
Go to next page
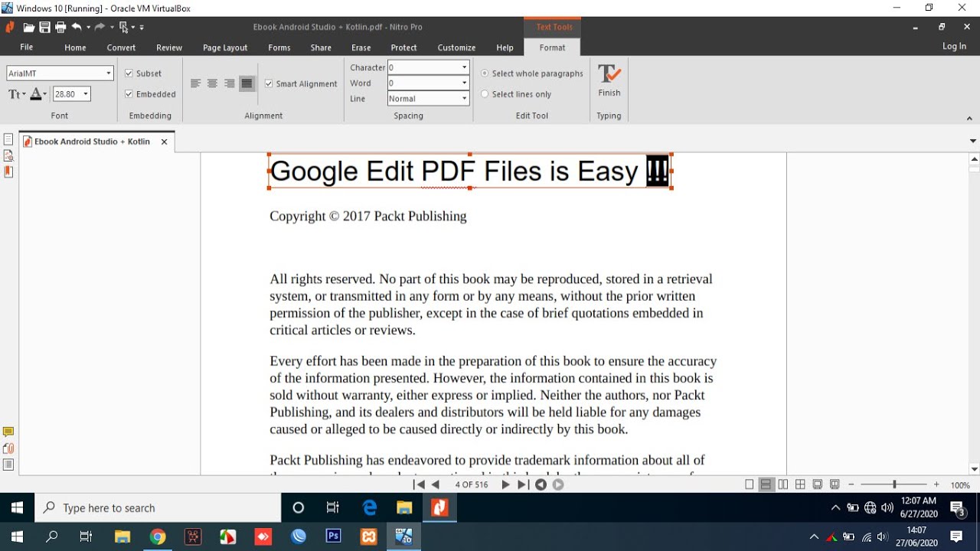pyautogui.click(x=505, y=484)
